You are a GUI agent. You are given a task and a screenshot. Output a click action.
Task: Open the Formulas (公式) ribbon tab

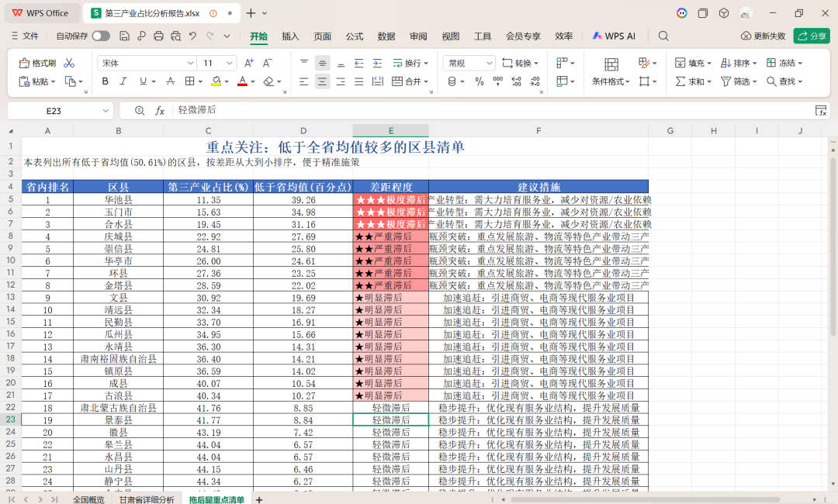click(355, 36)
